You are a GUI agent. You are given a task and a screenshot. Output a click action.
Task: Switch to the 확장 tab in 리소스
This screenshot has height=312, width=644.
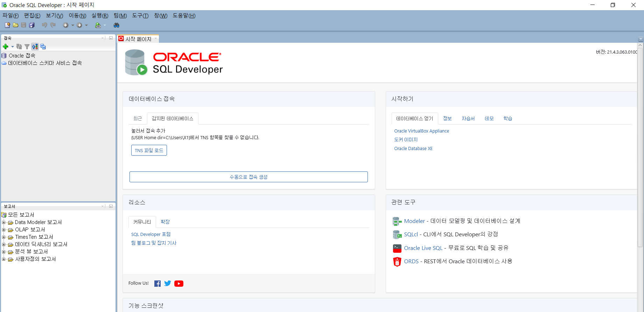165,222
